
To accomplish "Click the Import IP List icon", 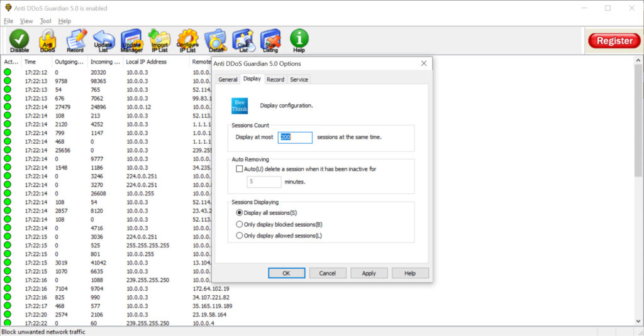I will [x=159, y=41].
